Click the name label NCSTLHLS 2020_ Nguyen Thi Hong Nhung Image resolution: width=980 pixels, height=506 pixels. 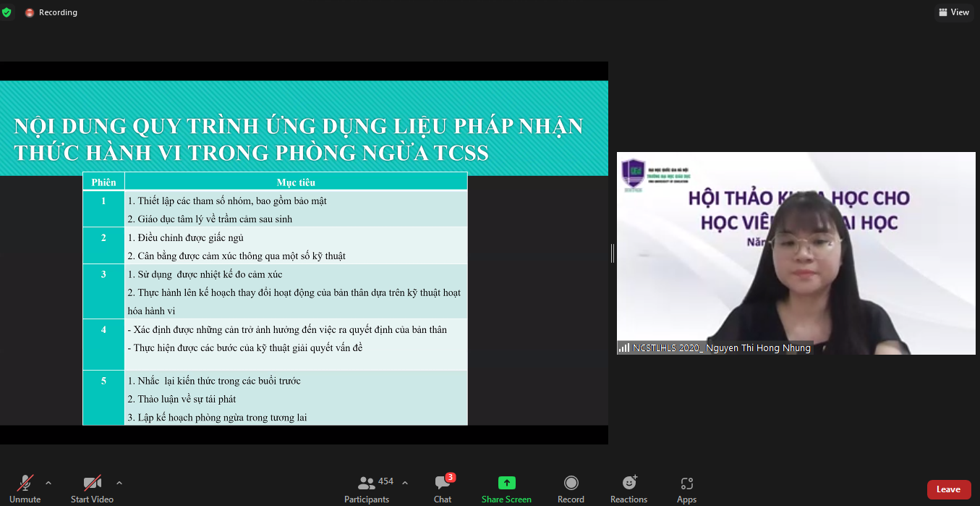tap(721, 348)
